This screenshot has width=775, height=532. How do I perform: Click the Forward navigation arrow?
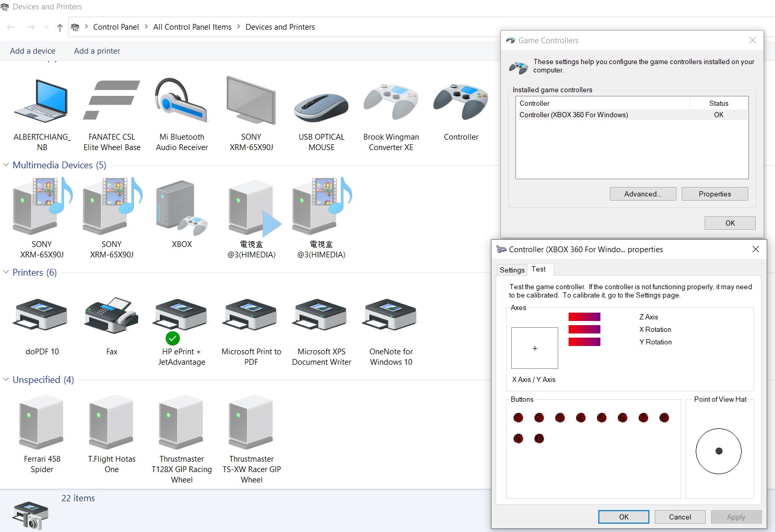coord(31,27)
